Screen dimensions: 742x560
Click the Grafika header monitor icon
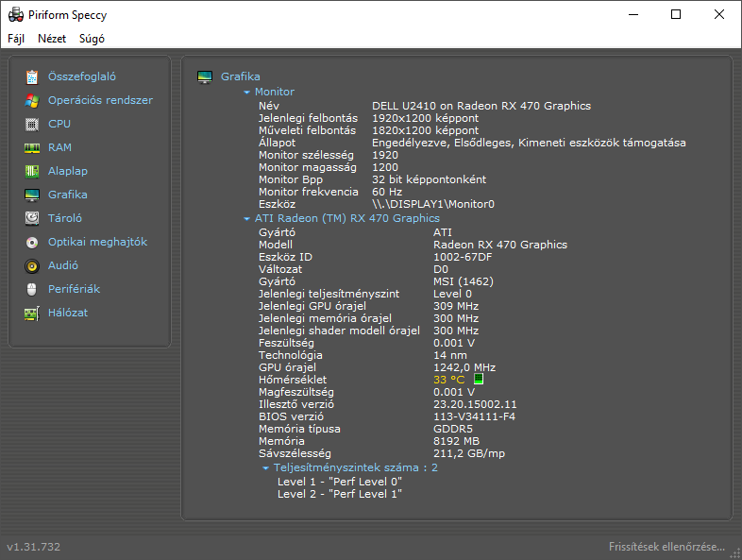tap(205, 76)
